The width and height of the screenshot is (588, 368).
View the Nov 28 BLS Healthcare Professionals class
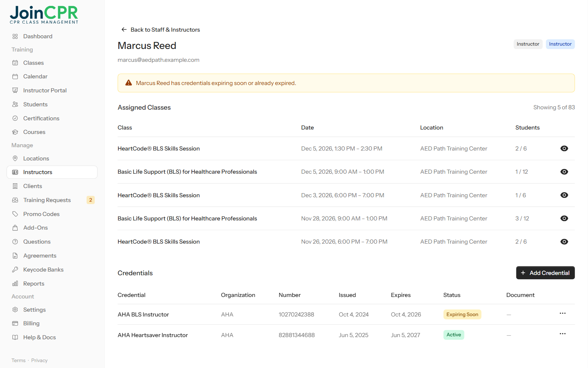pyautogui.click(x=564, y=219)
